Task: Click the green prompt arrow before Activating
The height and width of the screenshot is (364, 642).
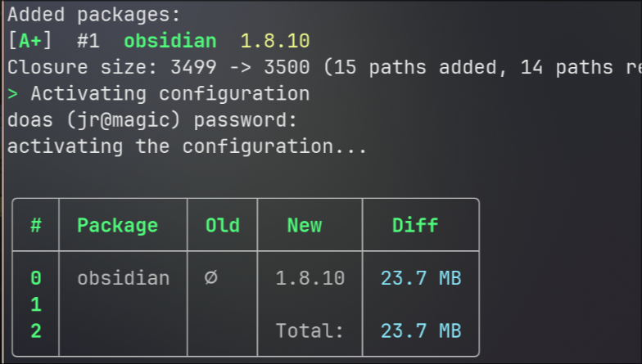Action: click(13, 93)
